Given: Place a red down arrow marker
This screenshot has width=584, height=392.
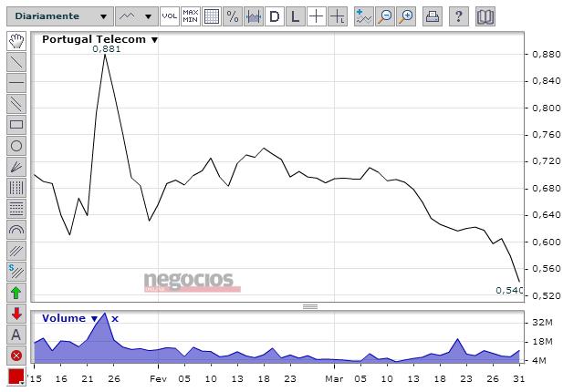Looking at the screenshot, I should pos(16,314).
